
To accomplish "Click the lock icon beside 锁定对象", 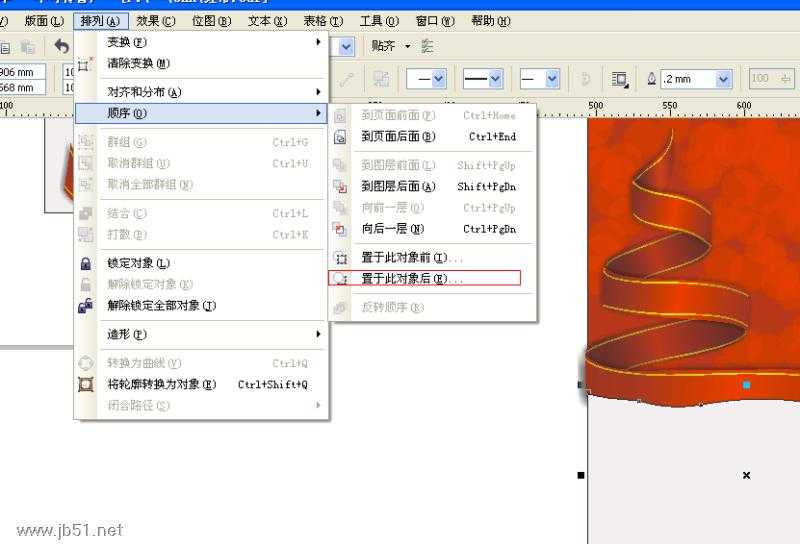I will (x=86, y=263).
